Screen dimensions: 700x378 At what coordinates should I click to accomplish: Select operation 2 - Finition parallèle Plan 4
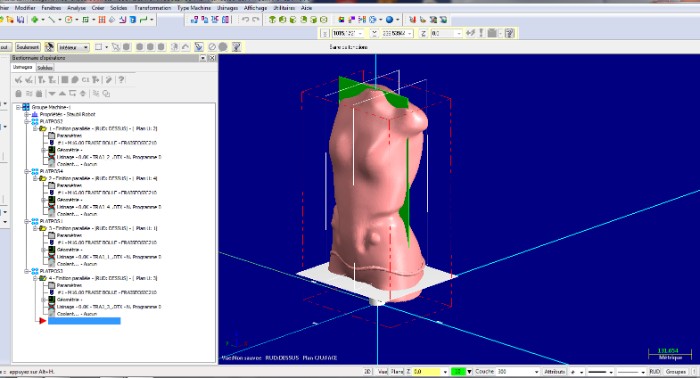pyautogui.click(x=103, y=179)
